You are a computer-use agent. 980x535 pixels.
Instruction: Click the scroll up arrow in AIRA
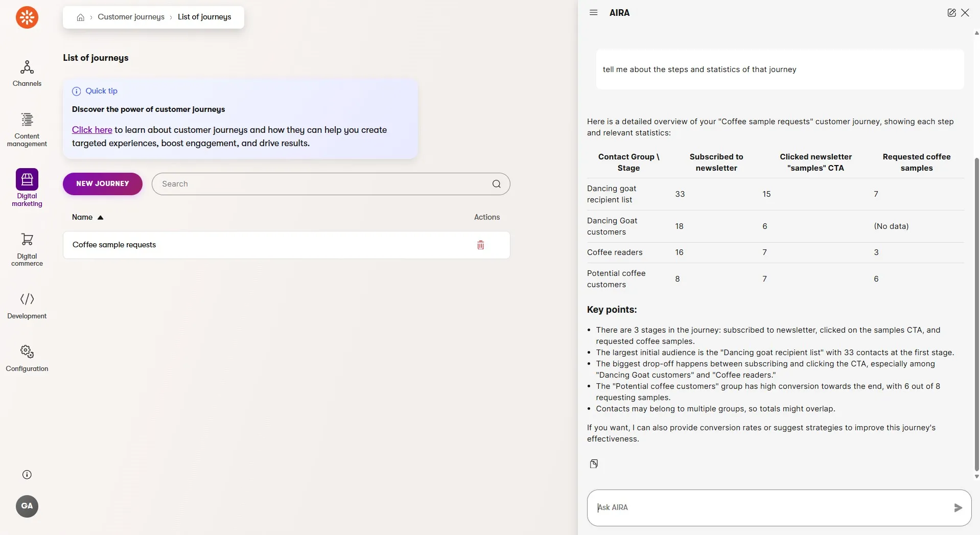click(976, 33)
